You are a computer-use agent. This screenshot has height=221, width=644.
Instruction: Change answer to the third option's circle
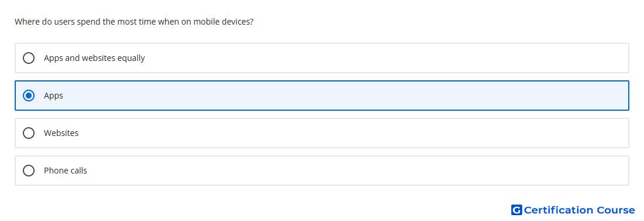[x=29, y=133]
